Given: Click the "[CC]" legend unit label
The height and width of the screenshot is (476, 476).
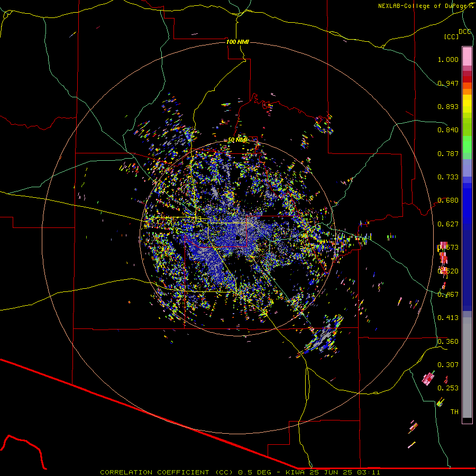Looking at the screenshot, I should pos(451,36).
